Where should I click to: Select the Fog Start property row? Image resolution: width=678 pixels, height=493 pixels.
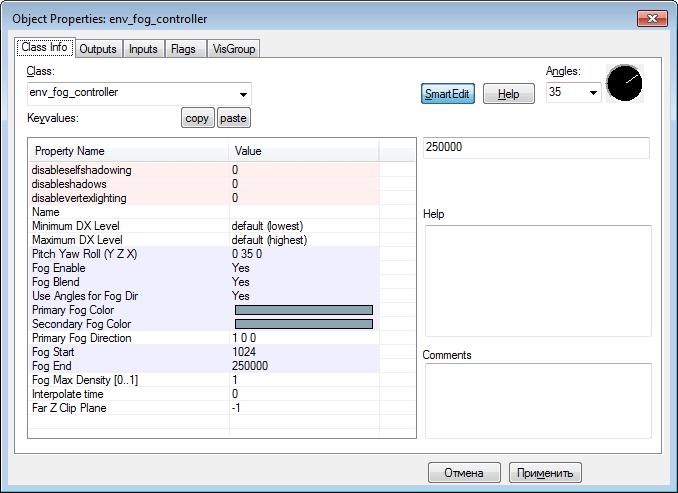coord(130,352)
